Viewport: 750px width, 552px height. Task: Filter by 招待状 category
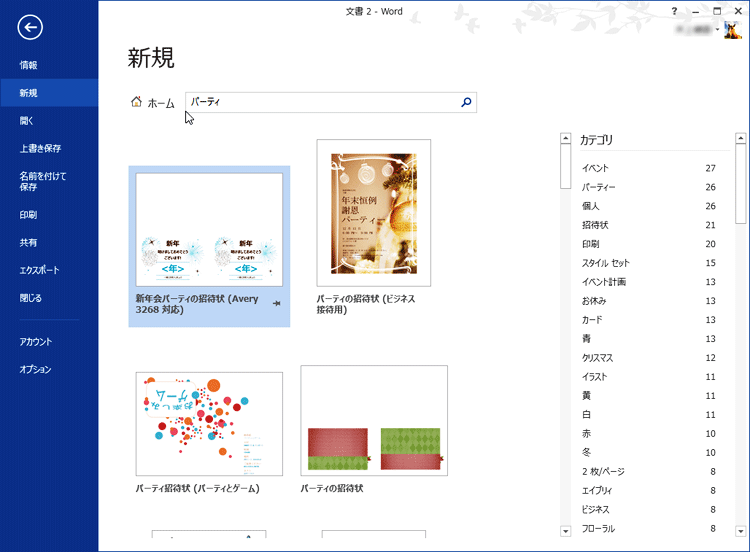pyautogui.click(x=649, y=225)
